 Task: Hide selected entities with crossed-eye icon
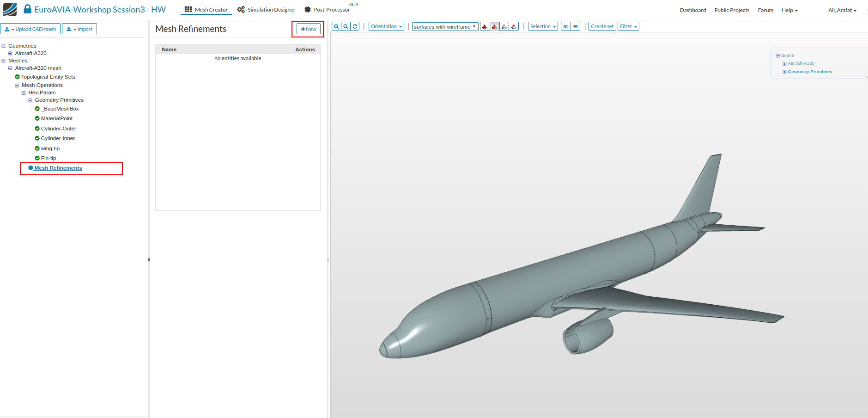(566, 26)
